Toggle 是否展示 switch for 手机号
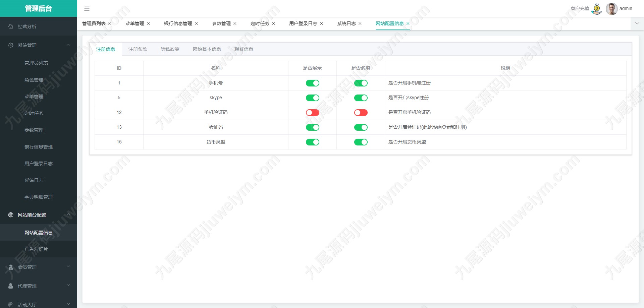 click(312, 83)
